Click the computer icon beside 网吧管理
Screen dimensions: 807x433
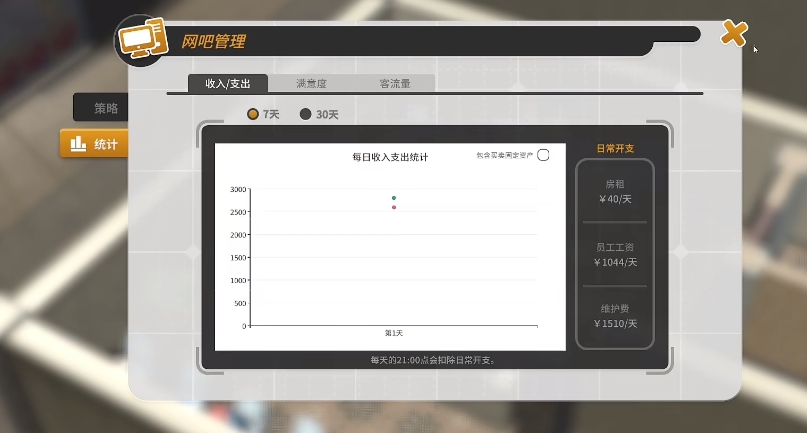(143, 39)
